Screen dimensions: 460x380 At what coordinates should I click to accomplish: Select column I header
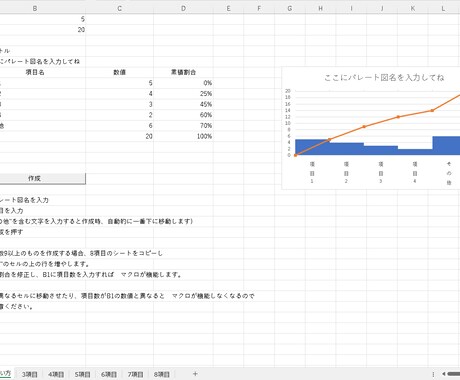[351, 9]
